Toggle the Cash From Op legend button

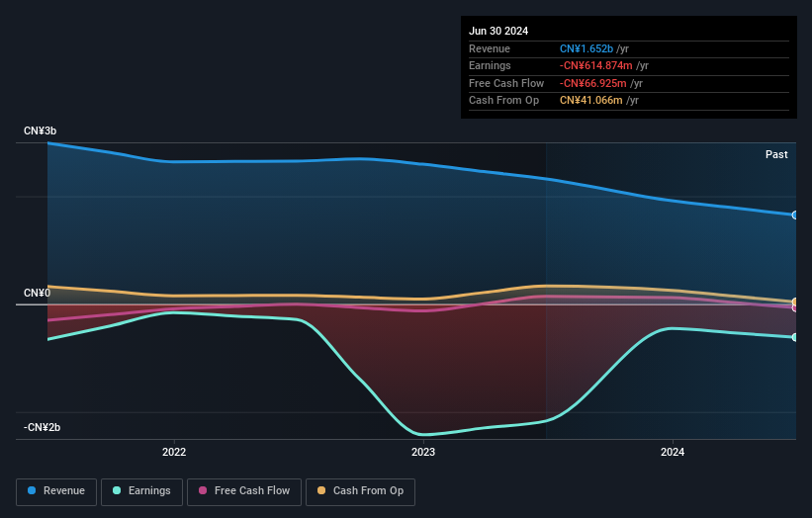point(360,491)
